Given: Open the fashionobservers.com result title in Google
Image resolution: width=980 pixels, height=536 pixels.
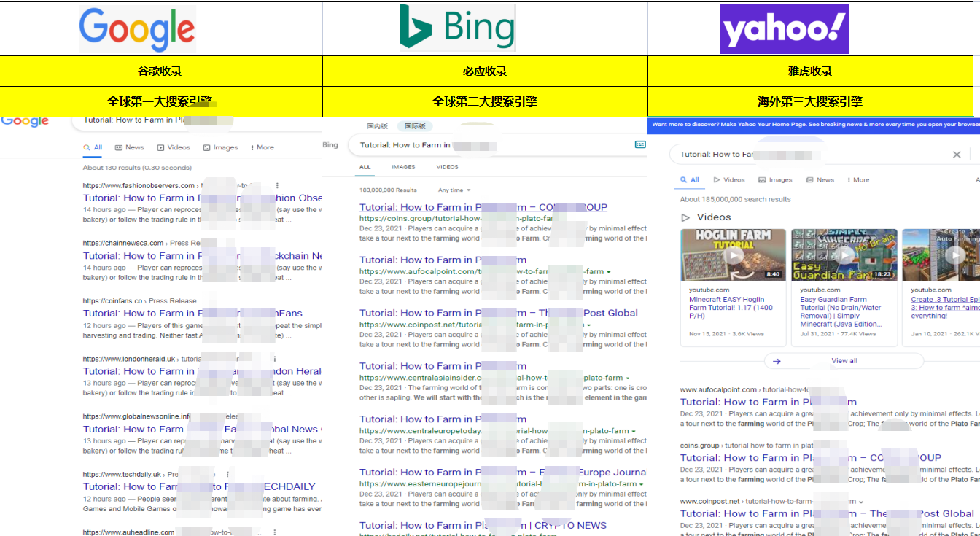Looking at the screenshot, I should [203, 198].
